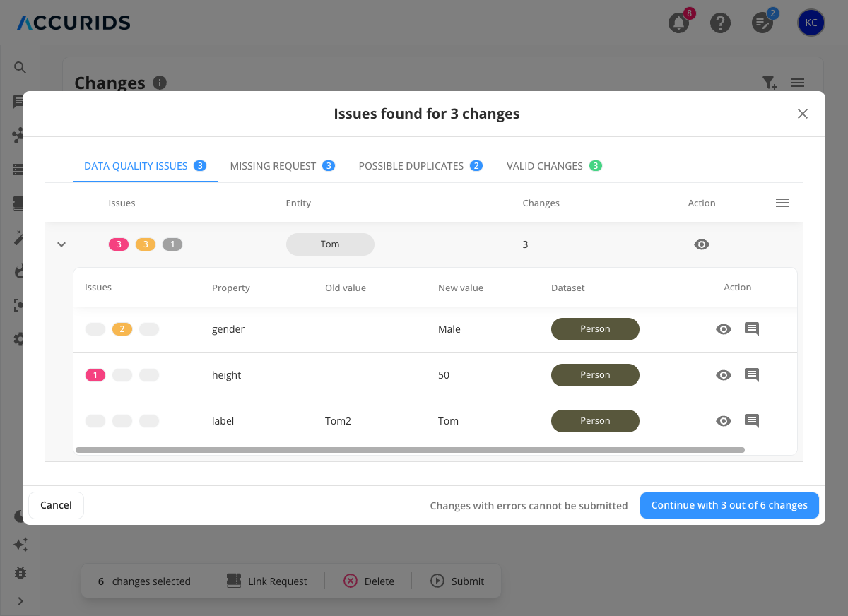Open the table options hamburger in the dialog
The width and height of the screenshot is (848, 616).
(x=782, y=203)
